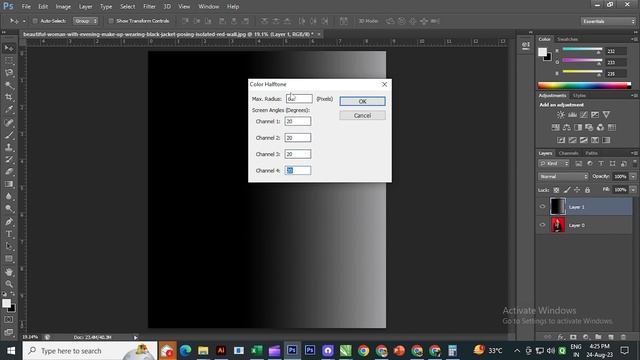The height and width of the screenshot is (360, 640).
Task: Switch to the Swatches tab
Action: [x=567, y=39]
